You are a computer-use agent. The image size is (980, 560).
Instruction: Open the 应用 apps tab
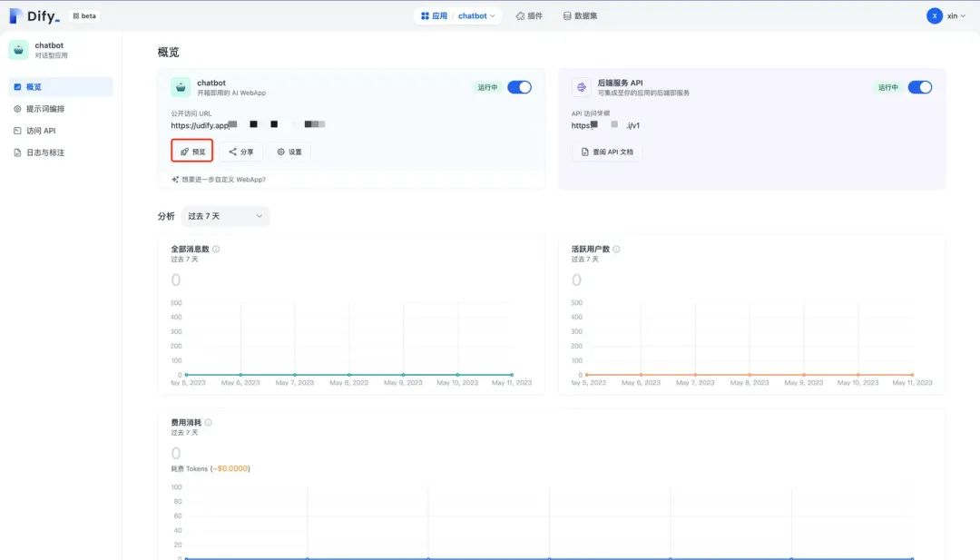pos(435,15)
